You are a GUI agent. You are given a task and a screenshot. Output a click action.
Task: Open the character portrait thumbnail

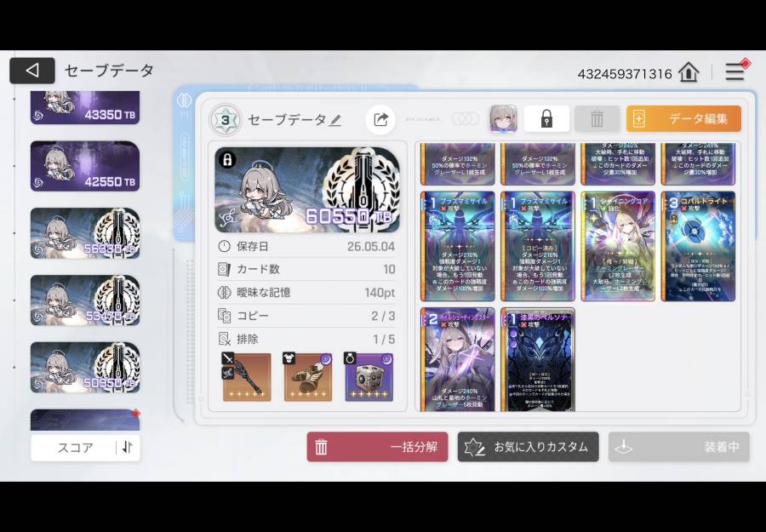pos(504,118)
